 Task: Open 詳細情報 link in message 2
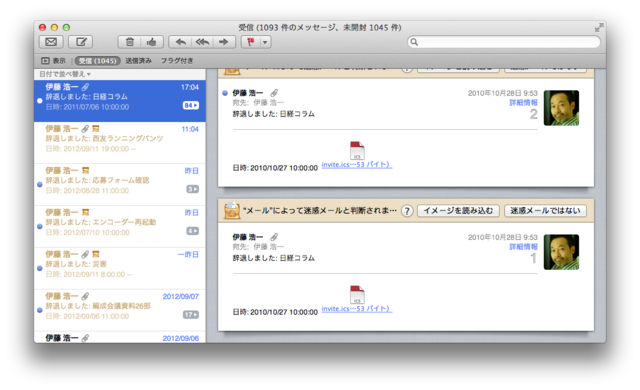tap(523, 102)
